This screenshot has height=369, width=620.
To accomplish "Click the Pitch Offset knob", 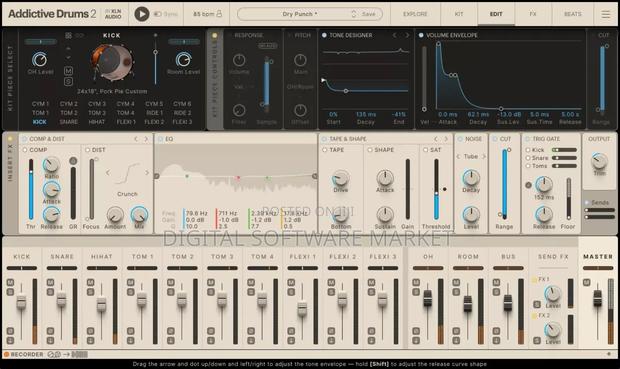I will coord(300,110).
